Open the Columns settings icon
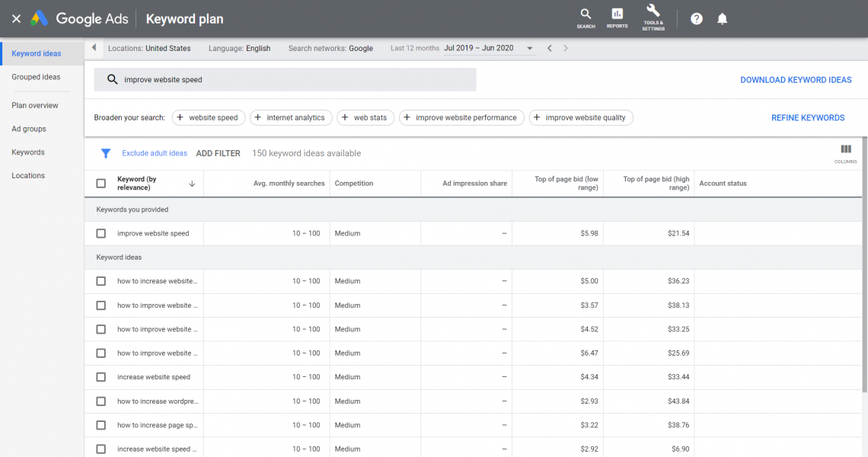The height and width of the screenshot is (457, 868). 845,150
